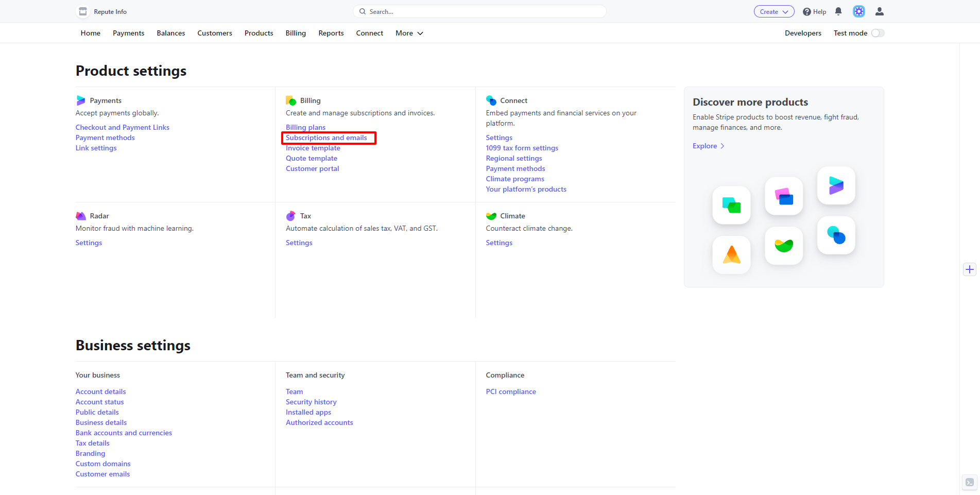Enable Test mode

coord(878,32)
